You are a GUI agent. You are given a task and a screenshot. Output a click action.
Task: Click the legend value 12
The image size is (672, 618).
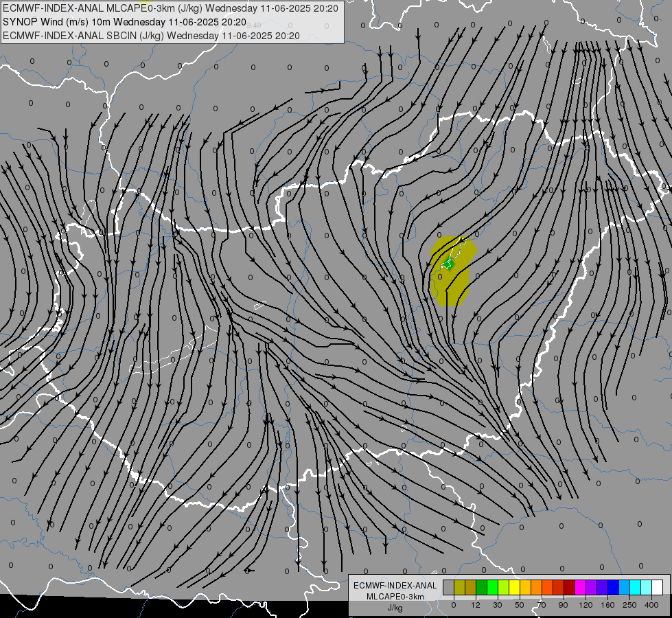coord(476,605)
